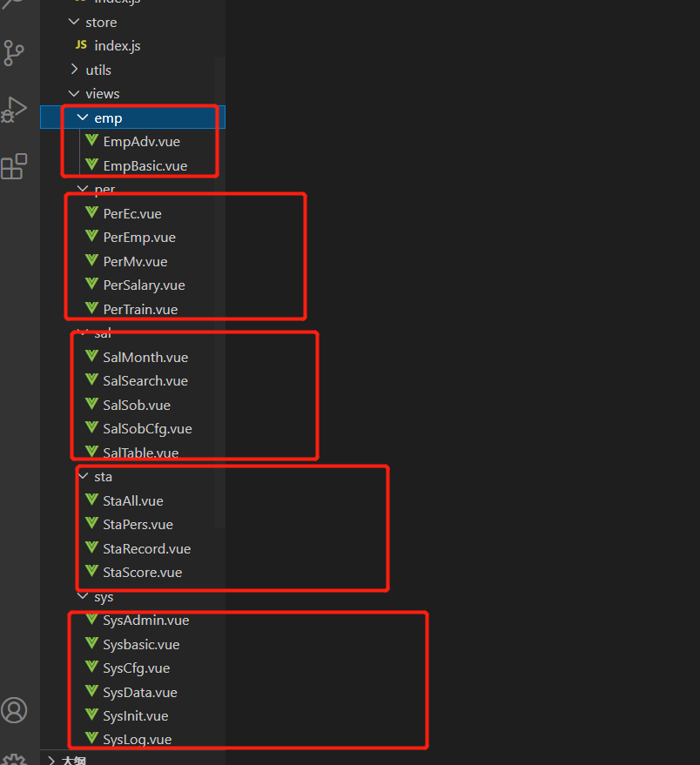This screenshot has width=700, height=765.
Task: Open the Sysbasic.vue file
Action: (141, 645)
